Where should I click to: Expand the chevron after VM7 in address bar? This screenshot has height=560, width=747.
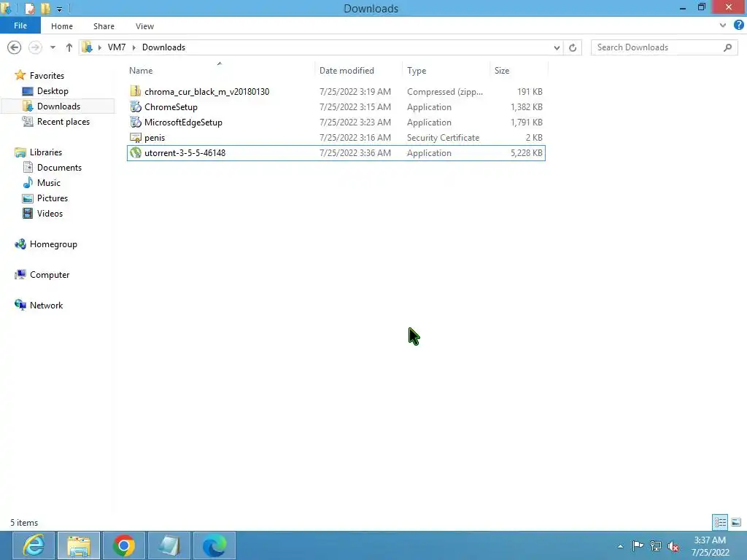pyautogui.click(x=134, y=47)
